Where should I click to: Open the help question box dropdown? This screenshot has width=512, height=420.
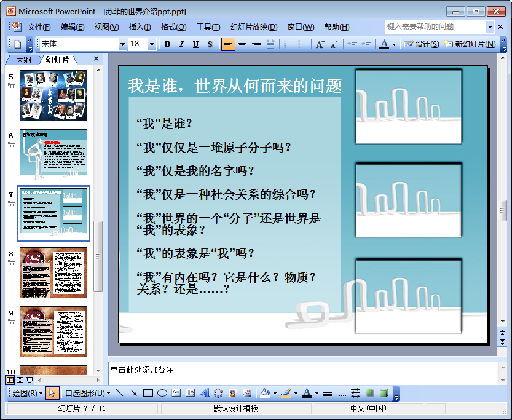click(490, 27)
